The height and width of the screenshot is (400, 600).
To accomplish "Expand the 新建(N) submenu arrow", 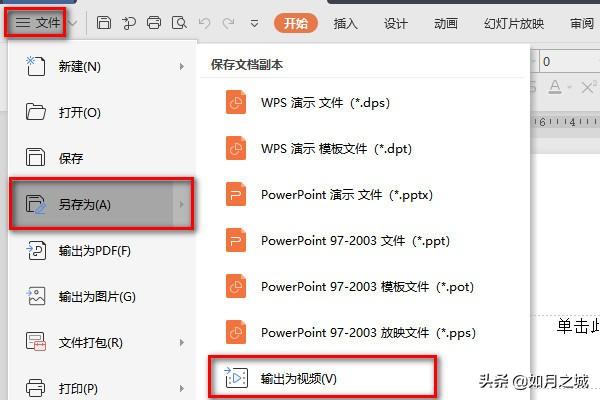I will (182, 67).
